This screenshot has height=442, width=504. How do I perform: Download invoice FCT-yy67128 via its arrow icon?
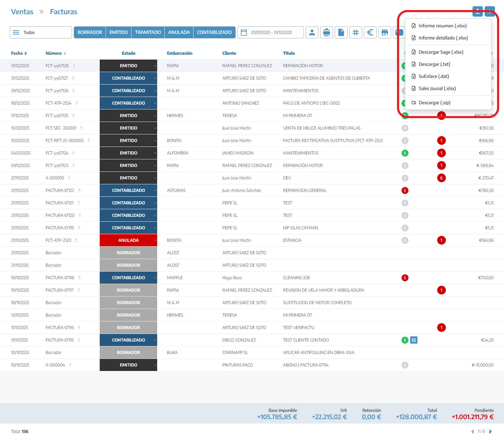[x=74, y=65]
